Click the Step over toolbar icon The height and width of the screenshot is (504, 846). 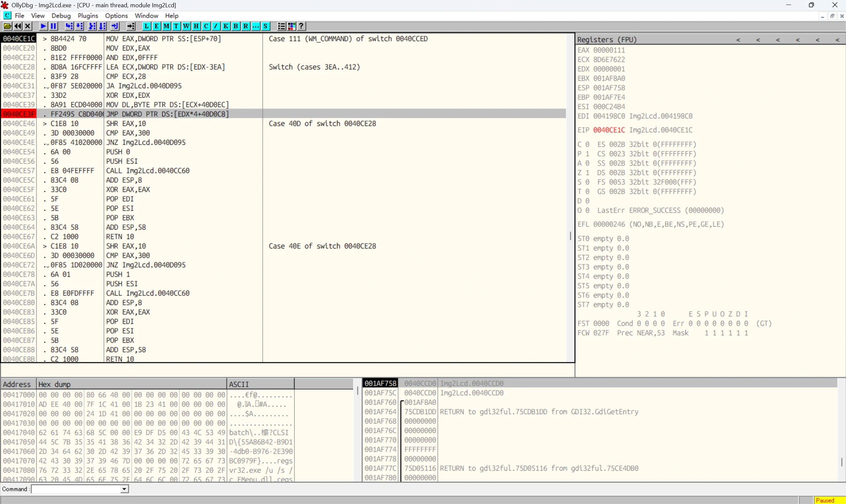point(79,26)
